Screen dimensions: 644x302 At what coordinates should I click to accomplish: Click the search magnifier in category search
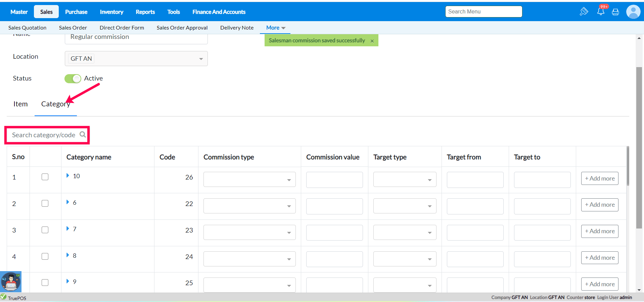pyautogui.click(x=83, y=135)
